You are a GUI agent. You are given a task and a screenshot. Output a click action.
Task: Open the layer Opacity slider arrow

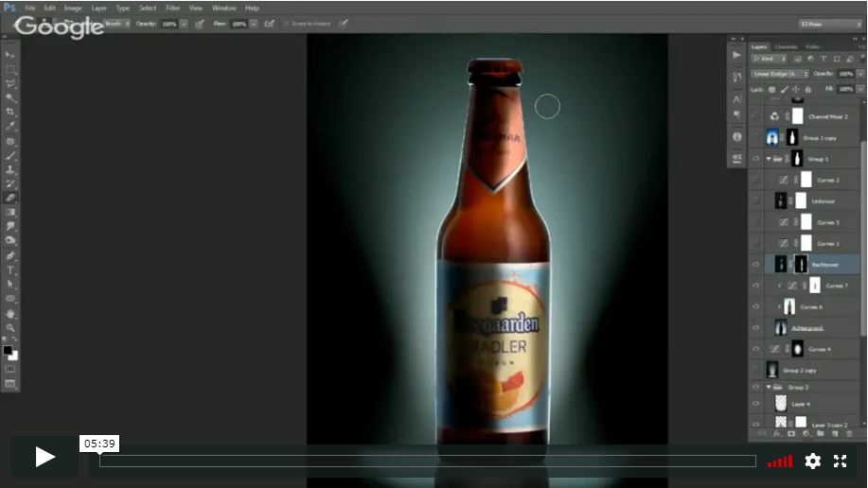860,74
